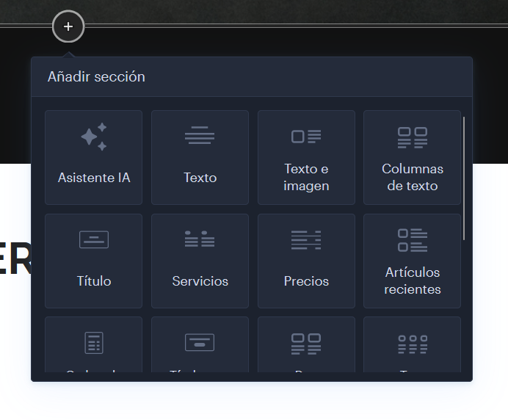Select the boxed title icon in bottom row
The image size is (508, 420).
click(200, 343)
